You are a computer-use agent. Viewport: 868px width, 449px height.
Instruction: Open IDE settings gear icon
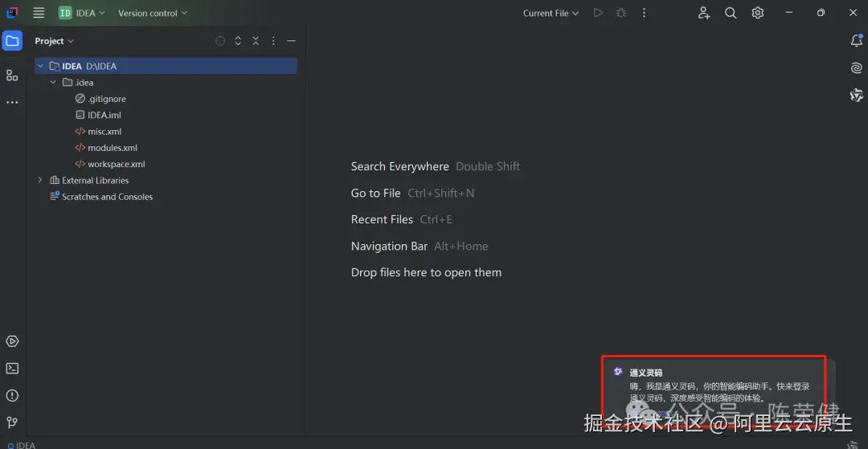757,13
